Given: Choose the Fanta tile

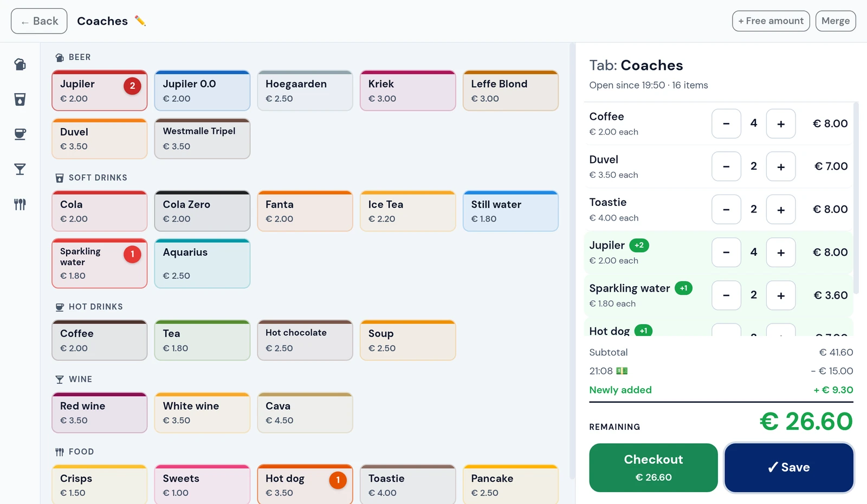Looking at the screenshot, I should [305, 211].
